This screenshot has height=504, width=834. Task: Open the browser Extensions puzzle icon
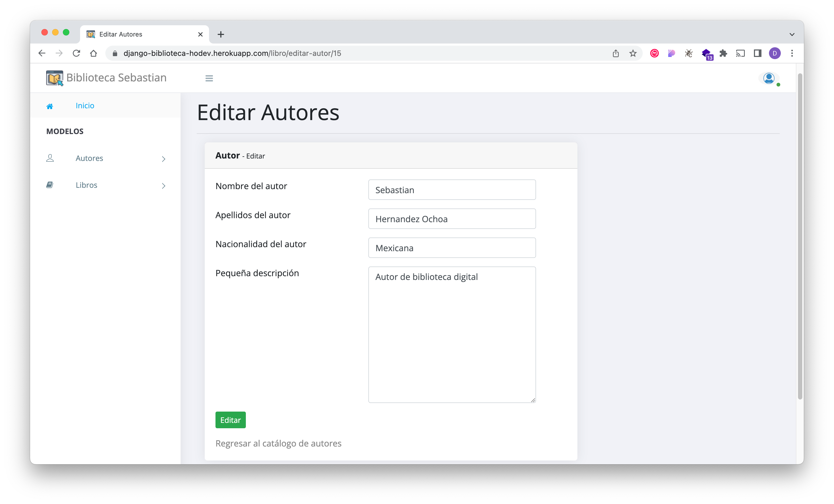click(723, 53)
